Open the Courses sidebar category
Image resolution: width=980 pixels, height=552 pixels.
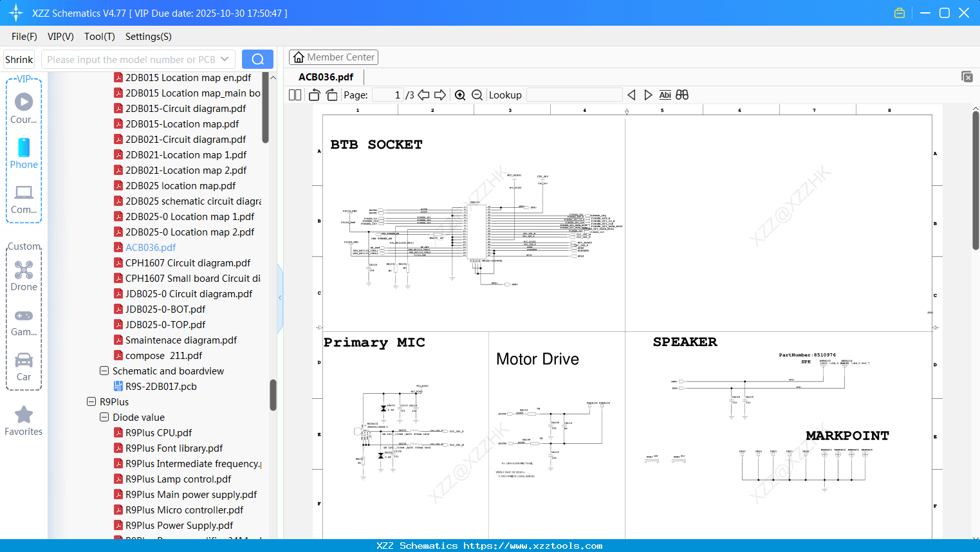tap(24, 108)
